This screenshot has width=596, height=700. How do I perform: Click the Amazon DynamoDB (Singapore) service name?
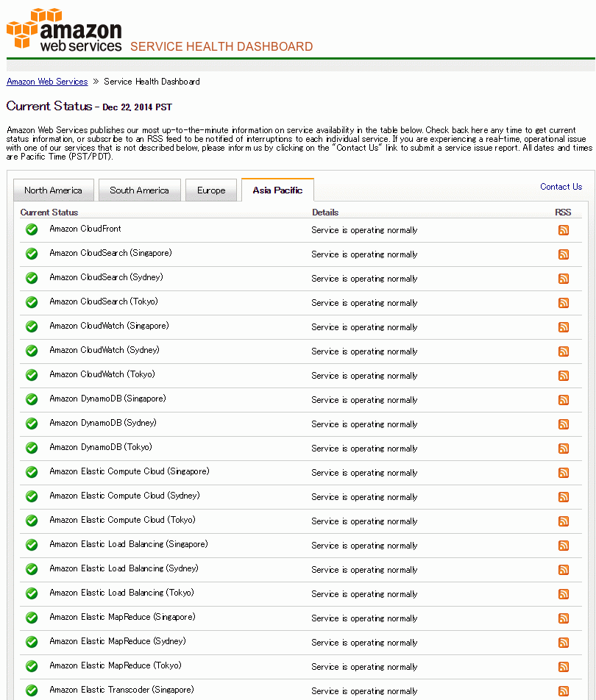tap(107, 399)
